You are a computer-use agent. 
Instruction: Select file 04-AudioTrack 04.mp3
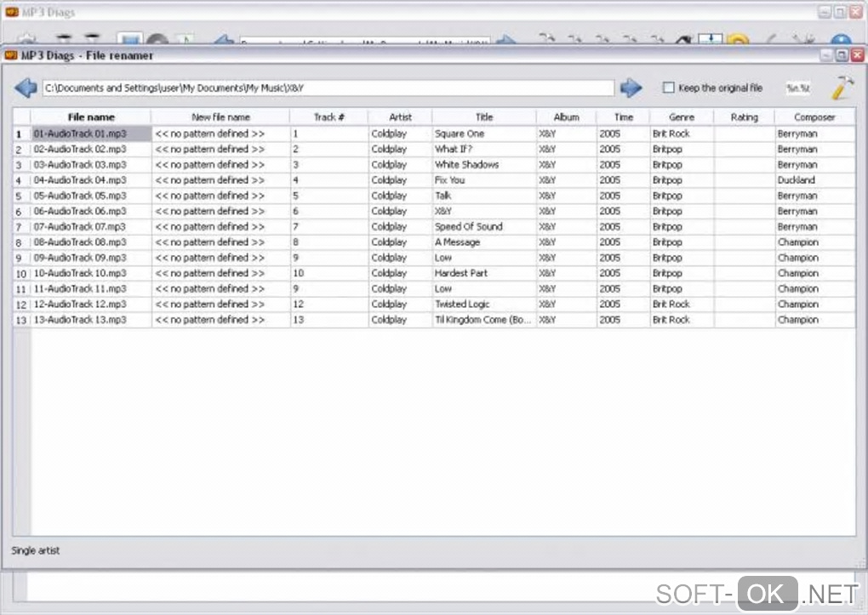click(91, 179)
